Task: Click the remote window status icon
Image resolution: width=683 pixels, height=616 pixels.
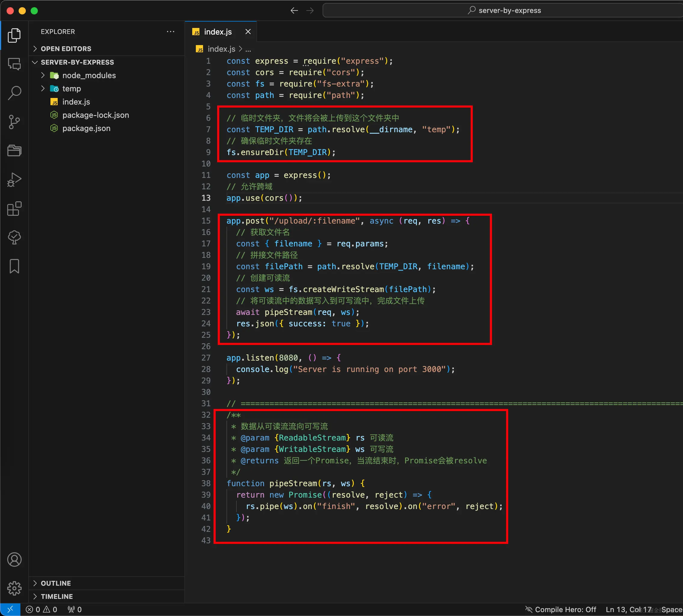Action: click(x=10, y=609)
